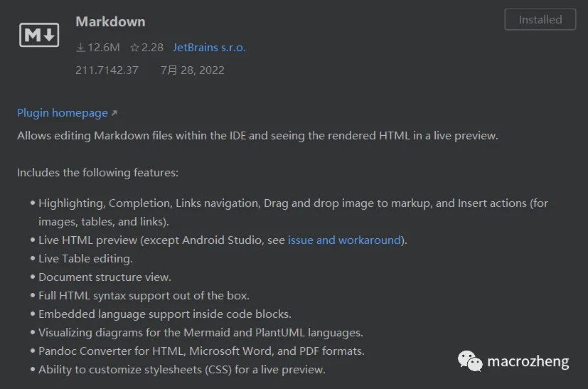The image size is (588, 389).
Task: Click the Pandoc Converter feature line
Action: pos(201,351)
